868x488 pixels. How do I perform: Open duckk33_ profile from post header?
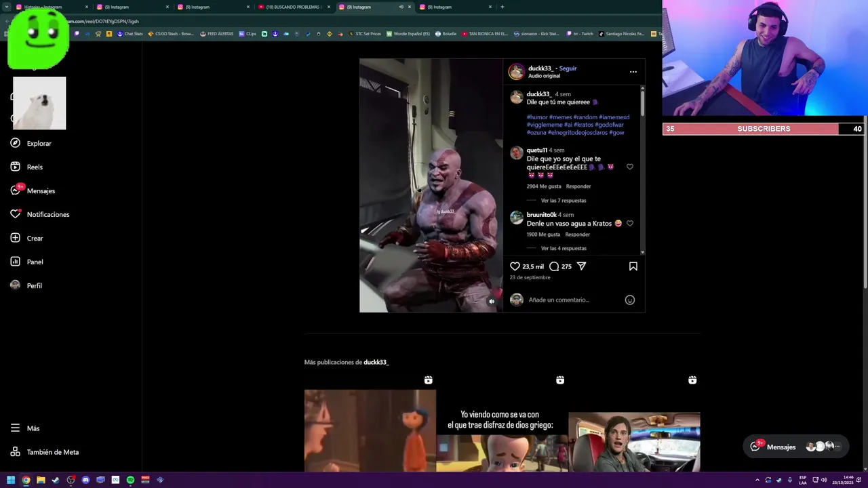pyautogui.click(x=540, y=68)
